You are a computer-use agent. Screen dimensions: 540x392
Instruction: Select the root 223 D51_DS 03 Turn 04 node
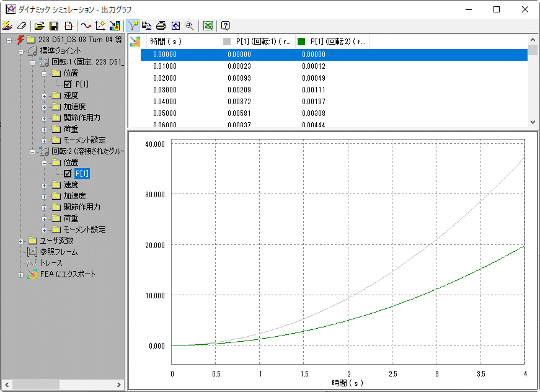tap(80, 40)
